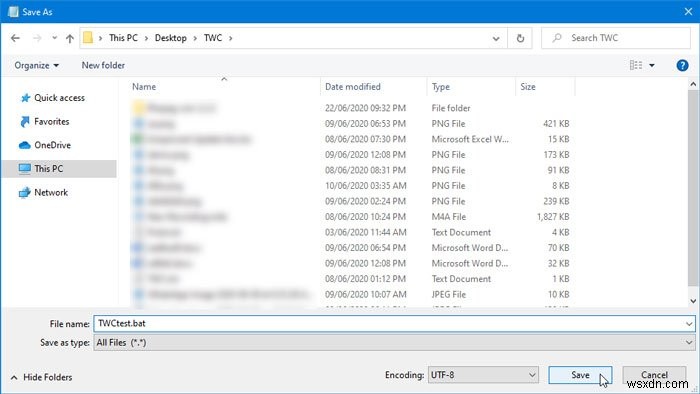Click the Save button
Image resolution: width=700 pixels, height=394 pixels.
(x=580, y=375)
